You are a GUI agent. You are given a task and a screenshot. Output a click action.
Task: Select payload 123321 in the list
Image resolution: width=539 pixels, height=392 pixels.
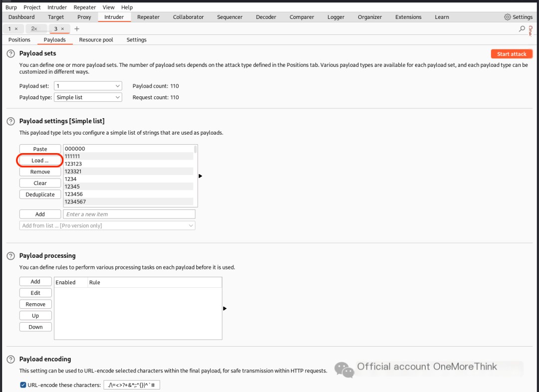(x=129, y=172)
